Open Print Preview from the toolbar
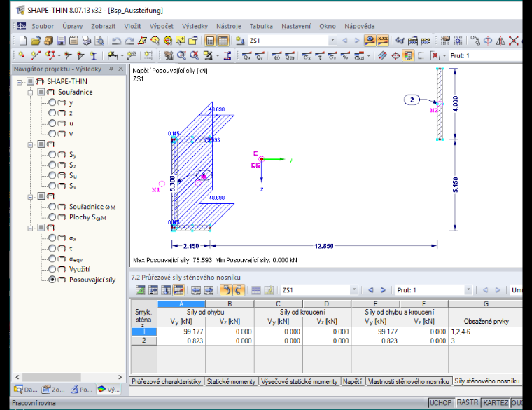This screenshot has width=532, height=410. click(99, 41)
